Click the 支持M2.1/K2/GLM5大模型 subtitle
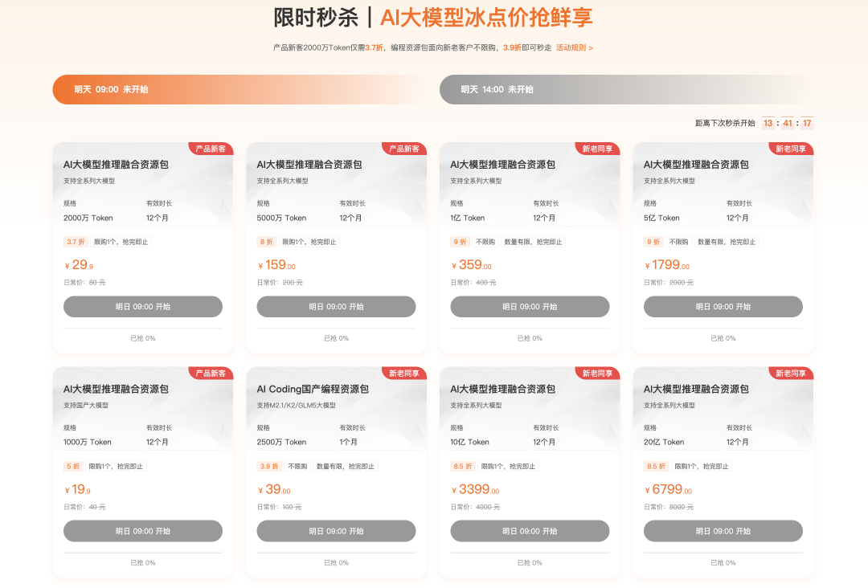 [296, 405]
